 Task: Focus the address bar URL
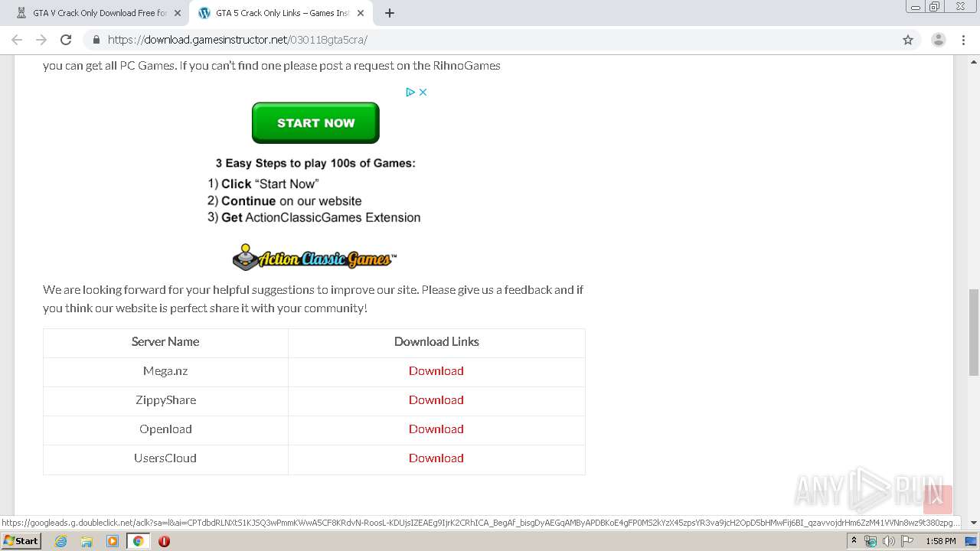coord(490,40)
